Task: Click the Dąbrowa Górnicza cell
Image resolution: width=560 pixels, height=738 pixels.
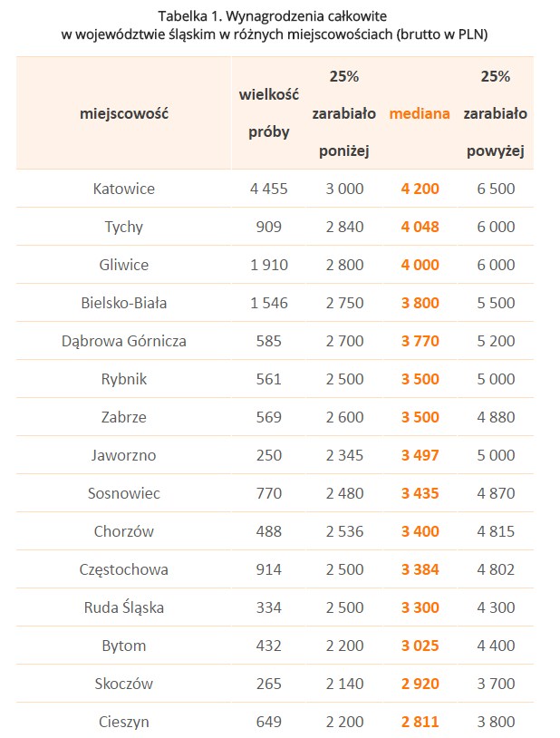Action: point(124,341)
